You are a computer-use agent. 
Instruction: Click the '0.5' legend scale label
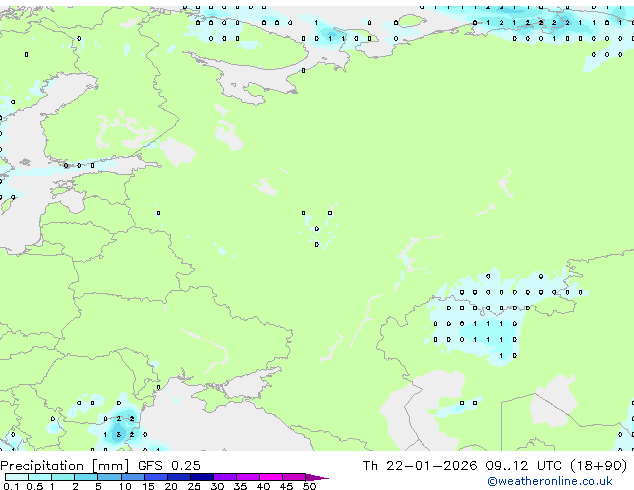[x=35, y=486]
